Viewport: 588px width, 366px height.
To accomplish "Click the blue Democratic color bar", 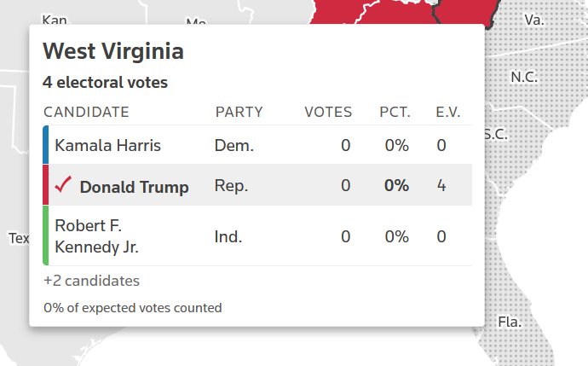I will coord(46,145).
